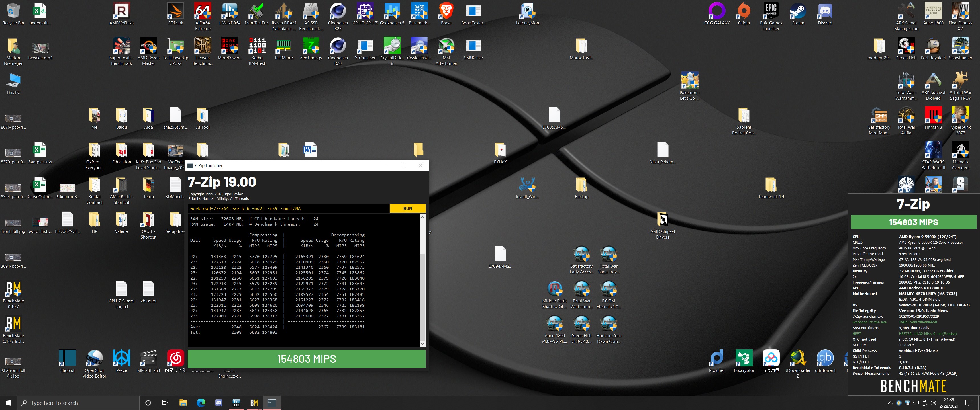Open Cortana from the taskbar

pyautogui.click(x=148, y=403)
